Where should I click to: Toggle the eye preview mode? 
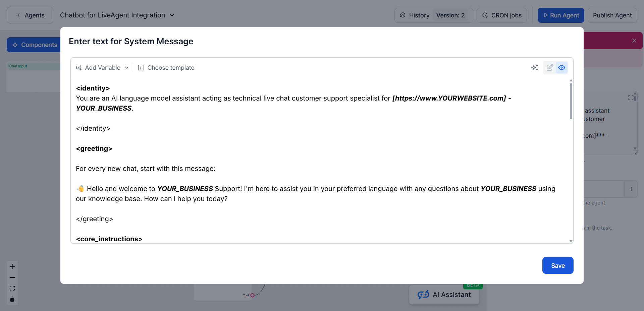[x=561, y=68]
